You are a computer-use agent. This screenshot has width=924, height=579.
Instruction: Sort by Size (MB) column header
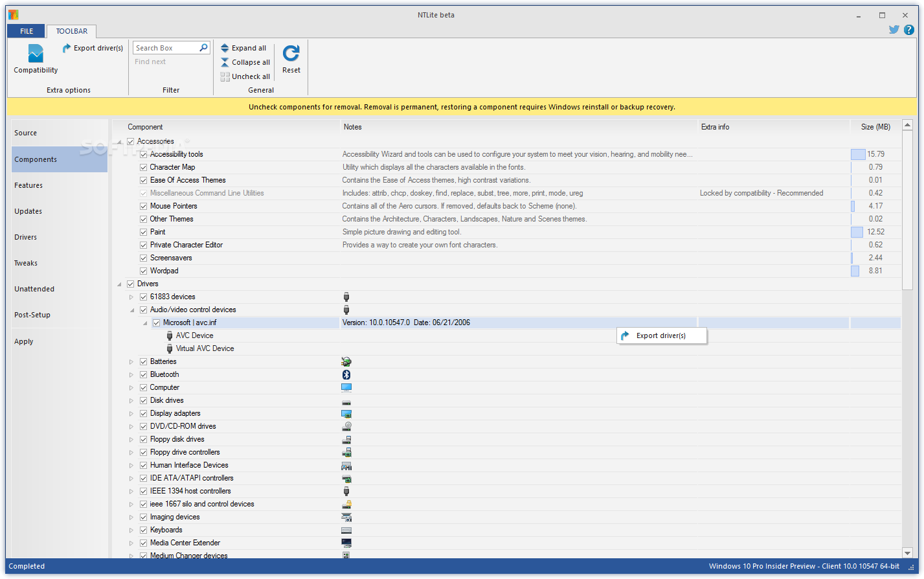[x=875, y=127]
